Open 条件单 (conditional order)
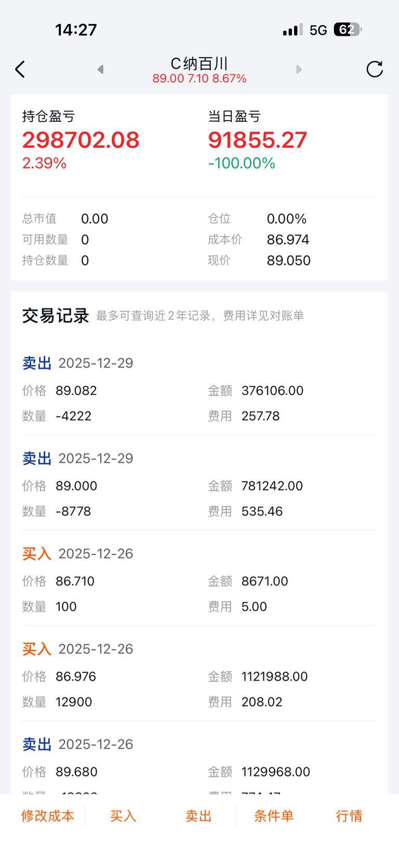Screen dimensions: 399x868 pyautogui.click(x=274, y=815)
